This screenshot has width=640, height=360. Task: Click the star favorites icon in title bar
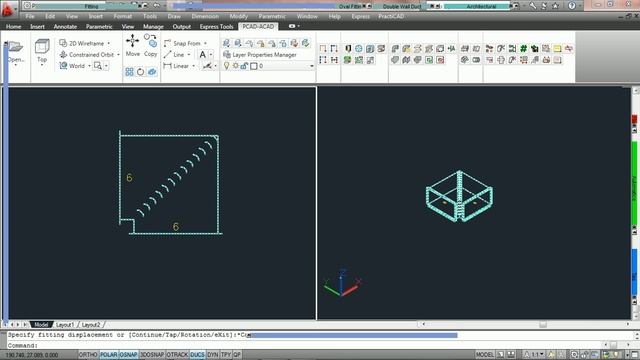556,6
